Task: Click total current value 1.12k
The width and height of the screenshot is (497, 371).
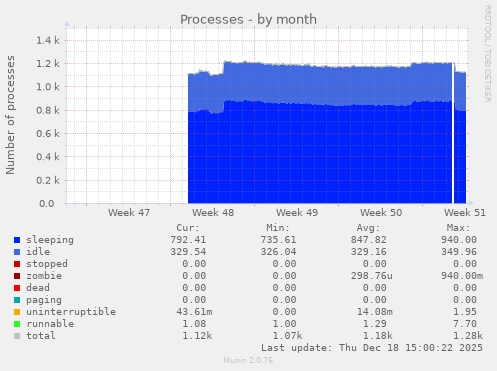Action: pyautogui.click(x=197, y=336)
